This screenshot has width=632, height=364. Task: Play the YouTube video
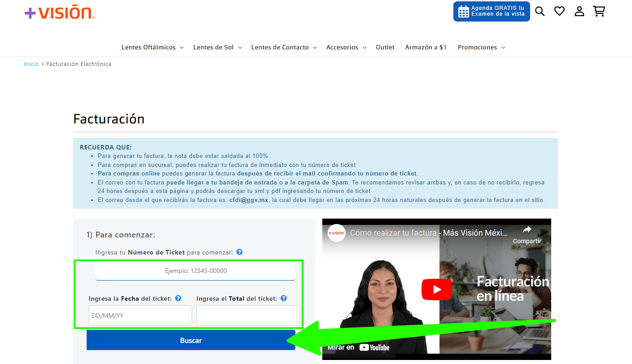click(x=437, y=289)
